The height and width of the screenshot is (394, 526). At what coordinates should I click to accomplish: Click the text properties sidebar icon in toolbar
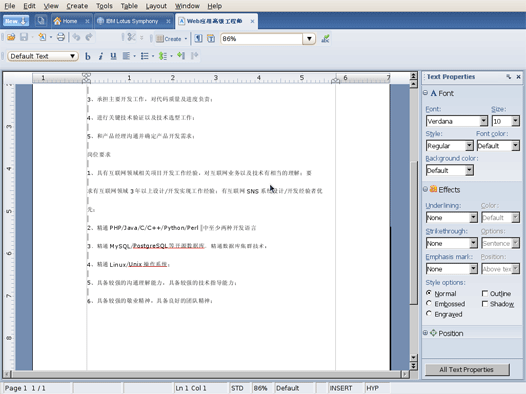(211, 39)
